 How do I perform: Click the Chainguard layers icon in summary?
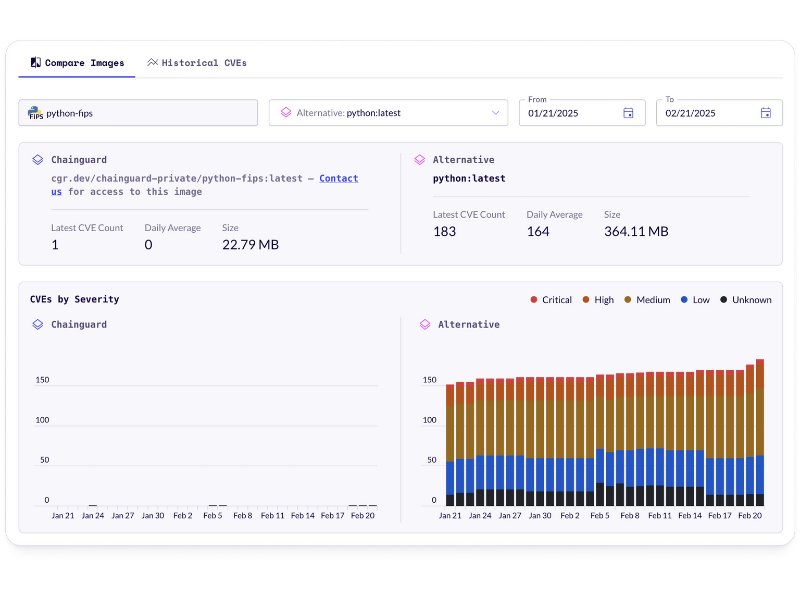coord(37,159)
